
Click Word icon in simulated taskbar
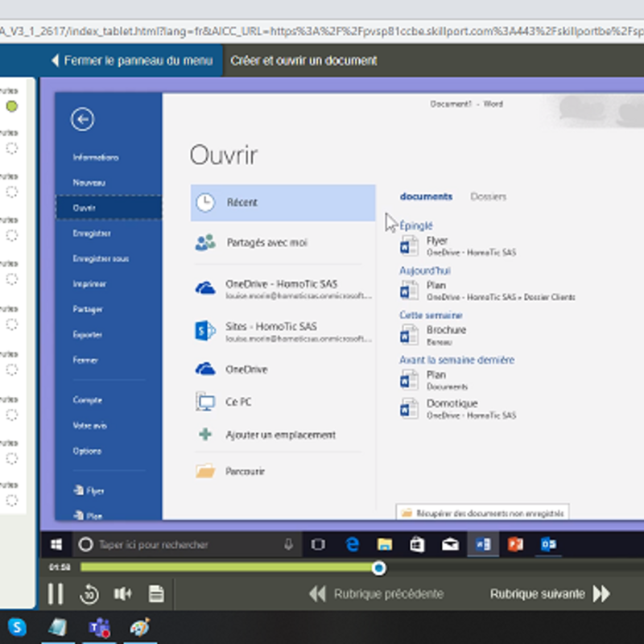pos(483,545)
